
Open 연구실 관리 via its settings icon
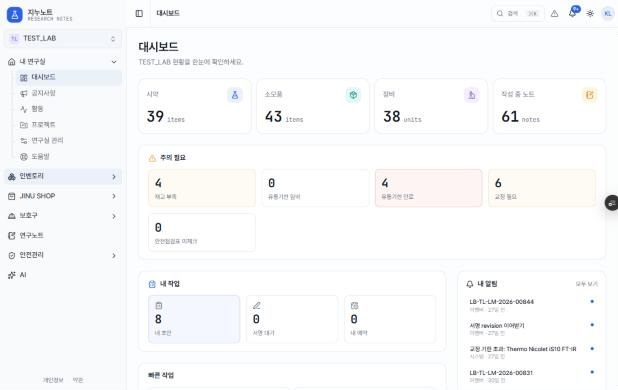(x=24, y=141)
